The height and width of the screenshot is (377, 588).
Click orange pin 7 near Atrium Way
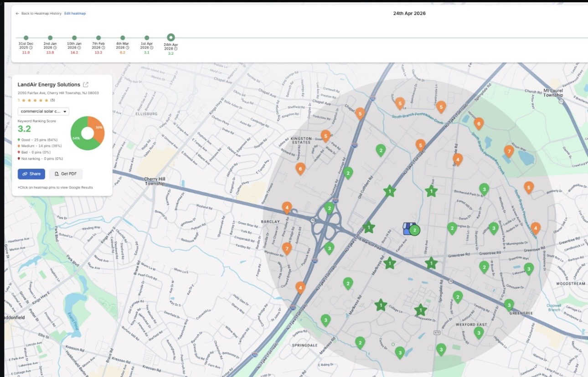[509, 151]
